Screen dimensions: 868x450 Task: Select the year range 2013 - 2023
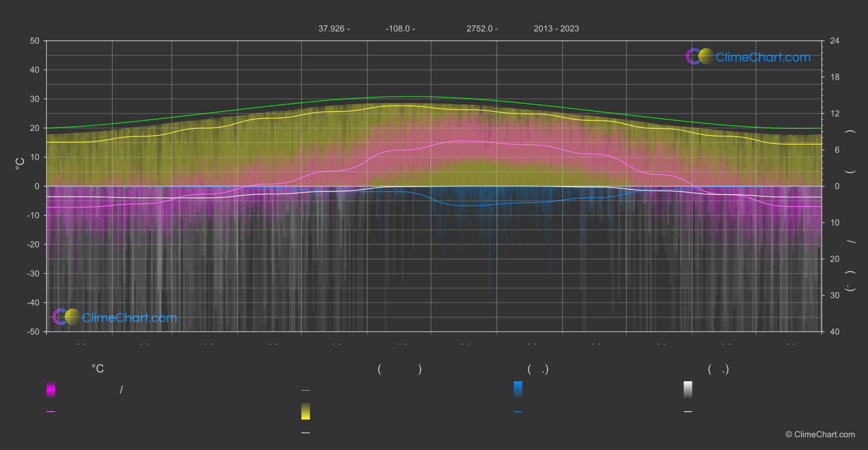556,28
